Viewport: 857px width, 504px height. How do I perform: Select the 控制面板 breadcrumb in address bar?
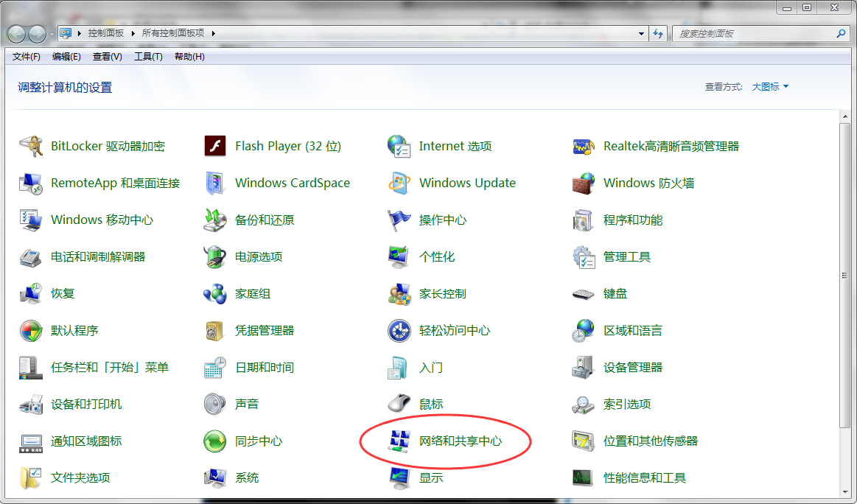click(106, 33)
